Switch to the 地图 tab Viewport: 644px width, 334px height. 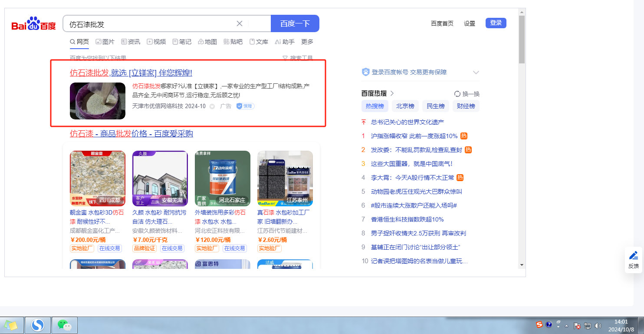tap(207, 42)
